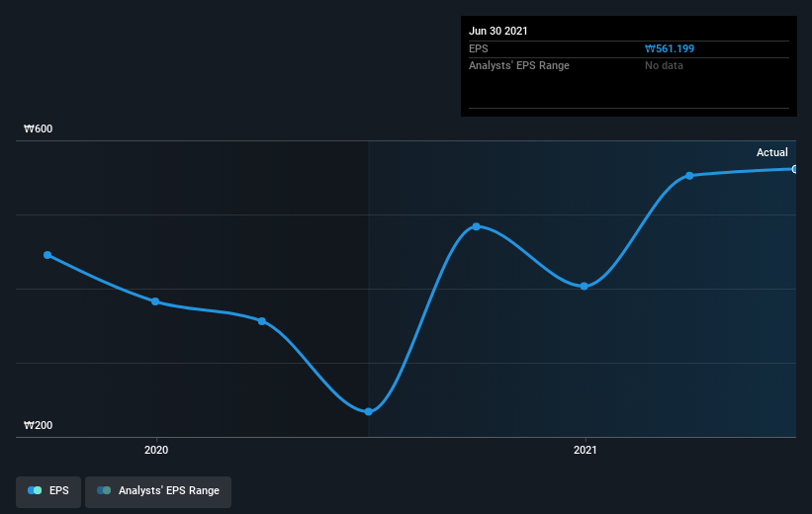Click the 2020 x-axis label
The height and width of the screenshot is (514, 812).
[x=156, y=451]
